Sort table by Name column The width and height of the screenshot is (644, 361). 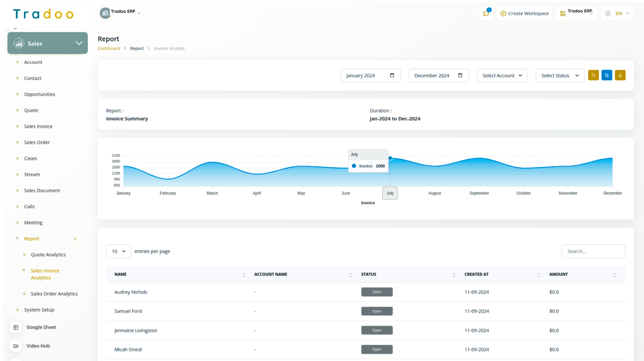click(244, 275)
